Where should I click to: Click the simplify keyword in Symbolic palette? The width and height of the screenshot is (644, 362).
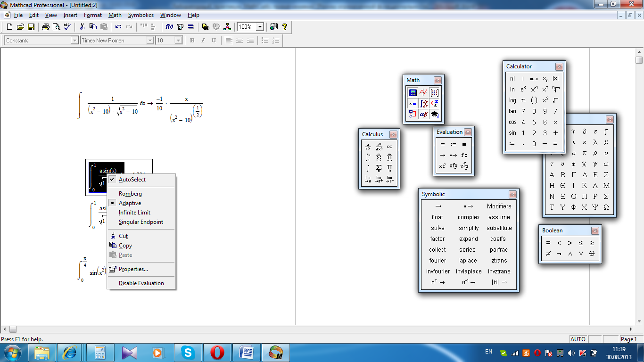click(468, 228)
